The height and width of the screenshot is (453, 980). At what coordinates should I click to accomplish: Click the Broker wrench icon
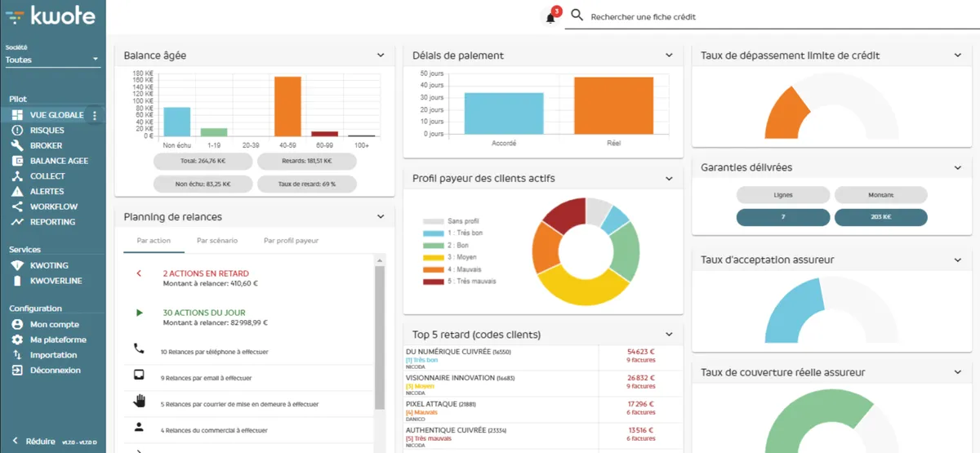tap(16, 145)
